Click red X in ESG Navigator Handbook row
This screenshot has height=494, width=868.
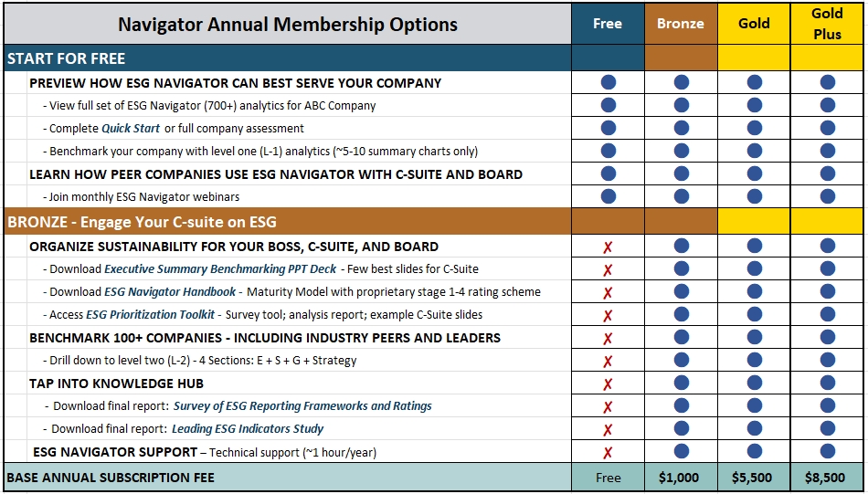click(x=608, y=292)
